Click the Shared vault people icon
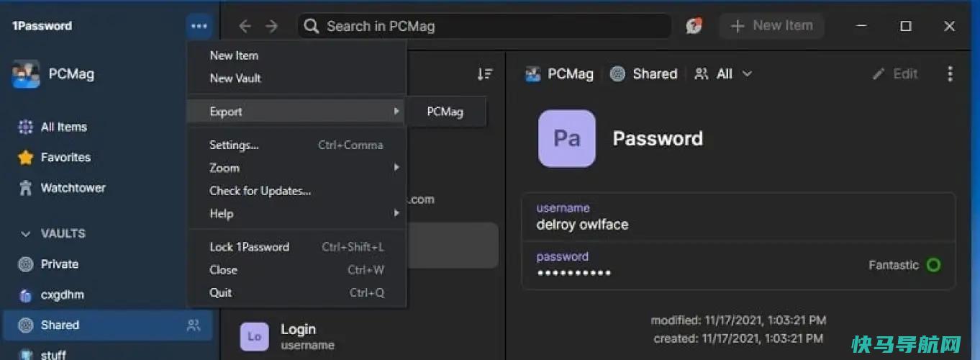The image size is (980, 360). (x=194, y=325)
